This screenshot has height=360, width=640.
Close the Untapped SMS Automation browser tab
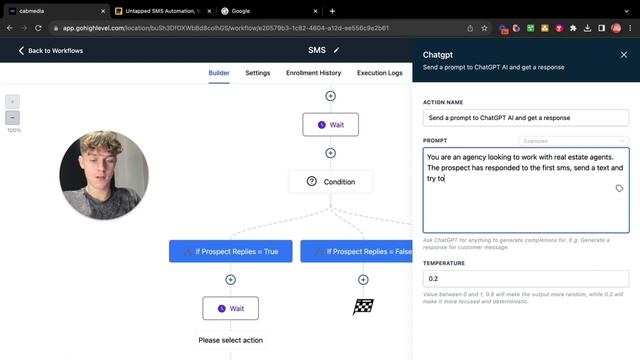click(209, 11)
